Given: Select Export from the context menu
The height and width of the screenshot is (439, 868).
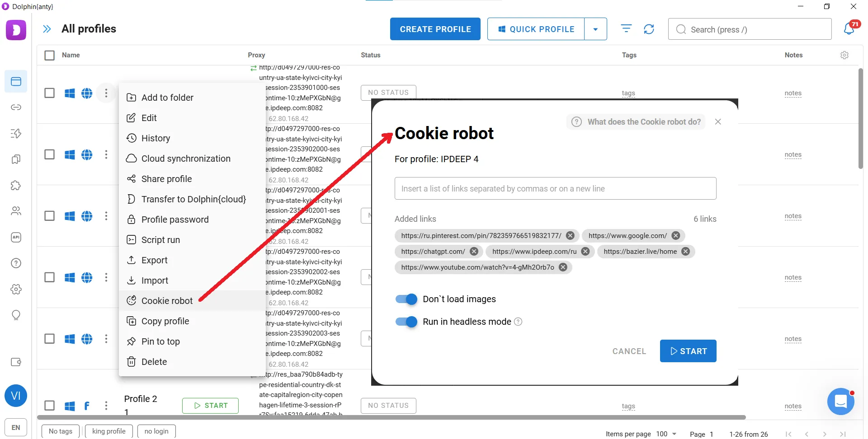Looking at the screenshot, I should 192,260.
